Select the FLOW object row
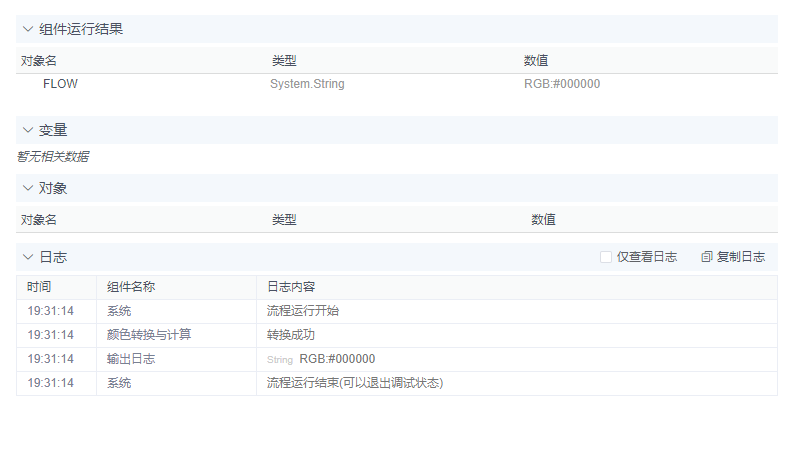Image resolution: width=786 pixels, height=467 pixels. tap(60, 84)
